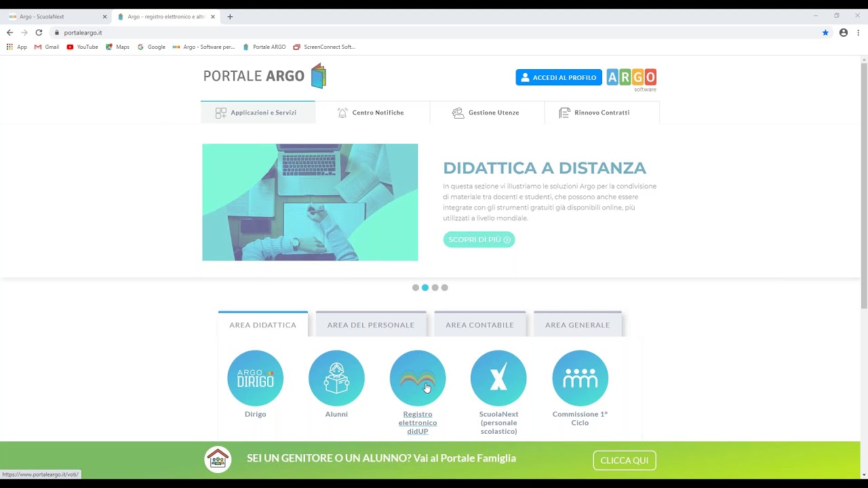This screenshot has width=868, height=488.
Task: Click the Registro elettronico didUP link text
Action: 418,422
